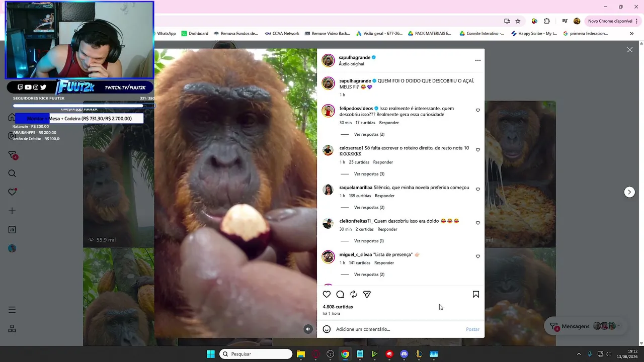This screenshot has width=644, height=362.
Task: Show hidden bookmarks with the overflow chevron
Action: [631, 34]
